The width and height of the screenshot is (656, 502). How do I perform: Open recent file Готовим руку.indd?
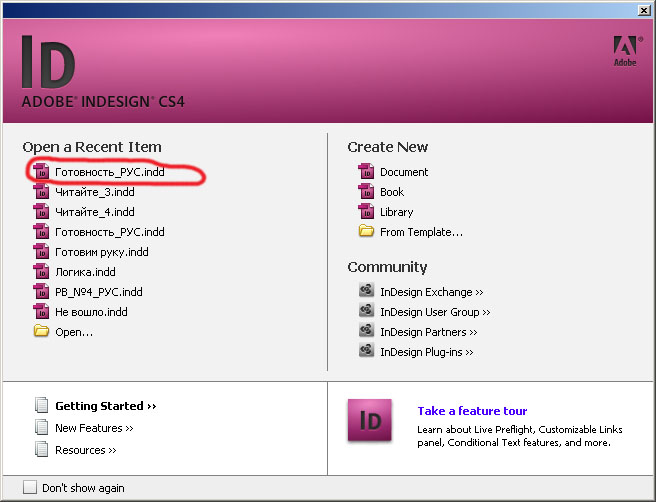[102, 252]
